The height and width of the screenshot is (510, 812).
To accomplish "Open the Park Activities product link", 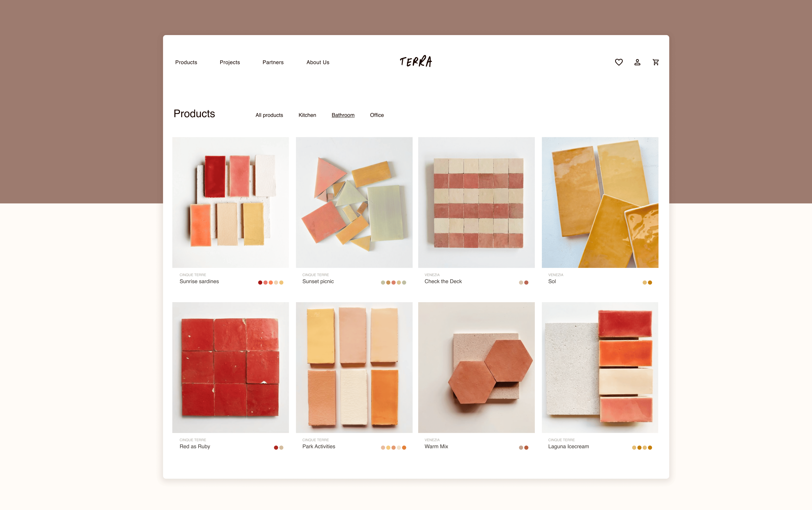I will [319, 446].
